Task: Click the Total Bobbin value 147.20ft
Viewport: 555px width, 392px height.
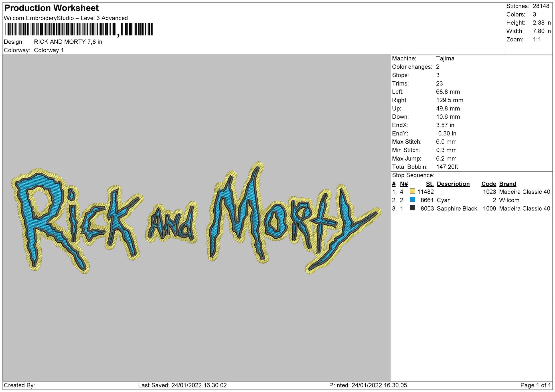Action: 447,167
